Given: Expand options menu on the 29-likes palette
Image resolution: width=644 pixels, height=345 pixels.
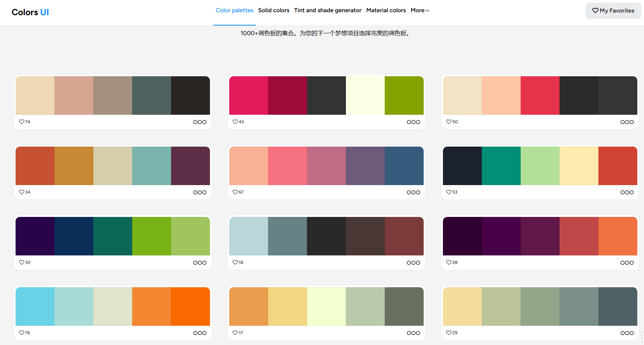Looking at the screenshot, I should (x=627, y=333).
